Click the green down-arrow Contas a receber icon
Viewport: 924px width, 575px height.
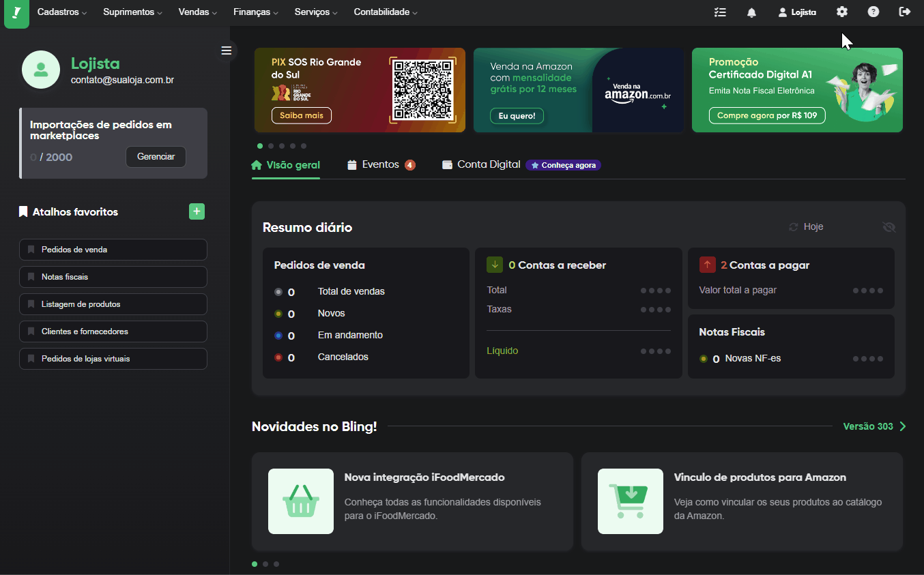click(495, 265)
